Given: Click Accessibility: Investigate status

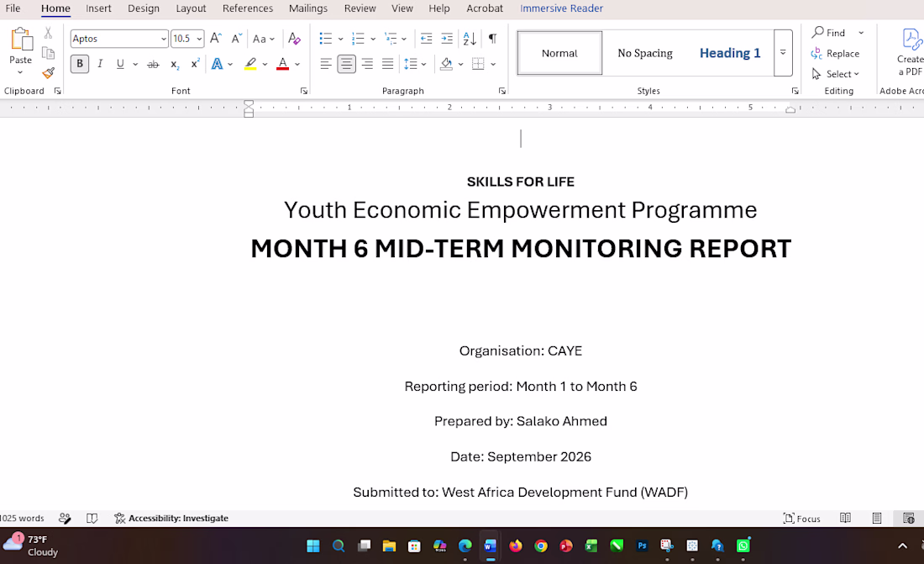Looking at the screenshot, I should [171, 518].
